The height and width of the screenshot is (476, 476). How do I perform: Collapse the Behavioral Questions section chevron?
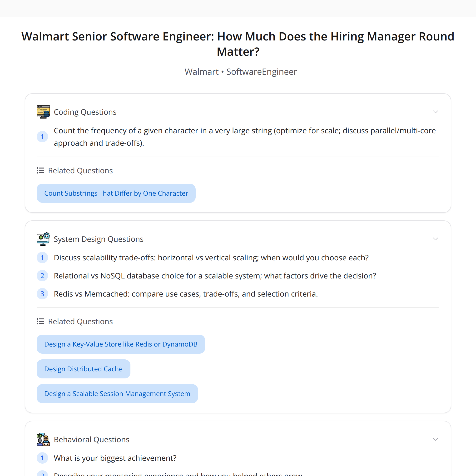point(435,439)
